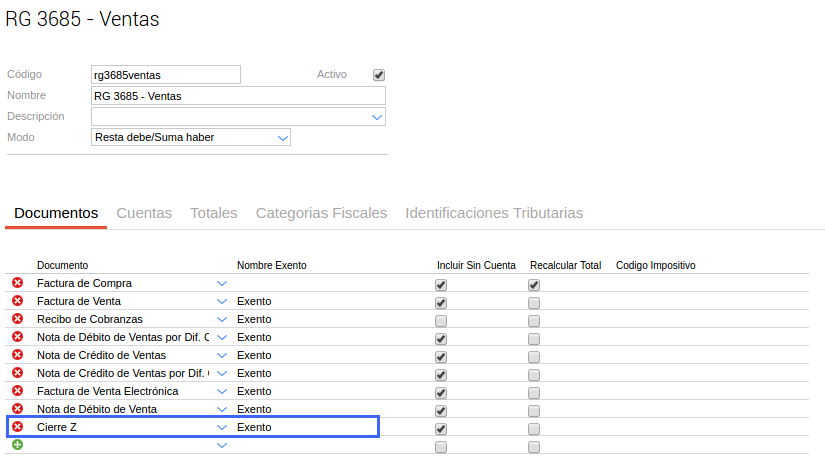The height and width of the screenshot is (463, 825).
Task: Edit the Nombre text field
Action: (237, 96)
